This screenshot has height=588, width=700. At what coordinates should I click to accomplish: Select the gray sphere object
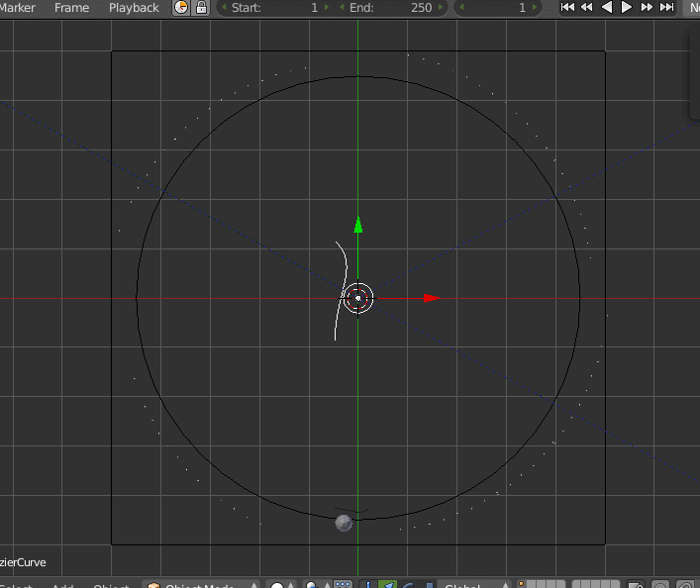pyautogui.click(x=344, y=523)
